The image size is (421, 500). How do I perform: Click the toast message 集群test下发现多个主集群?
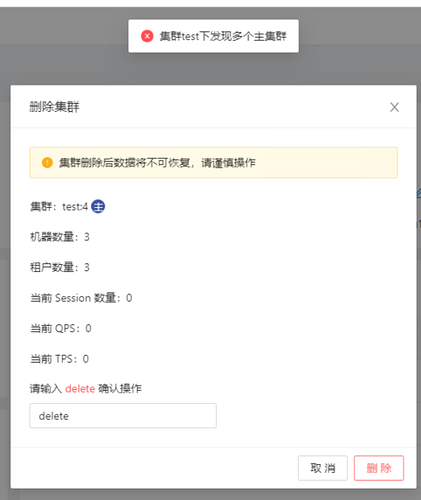[x=223, y=36]
